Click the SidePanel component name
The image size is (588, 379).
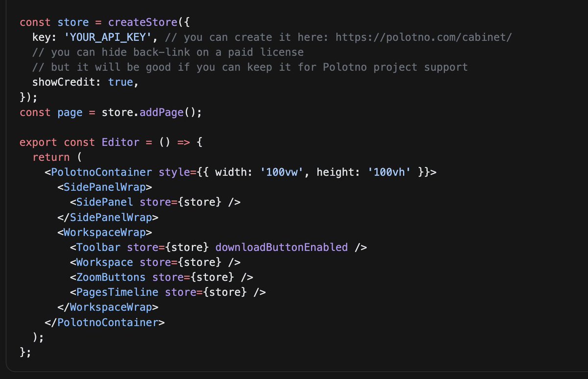pyautogui.click(x=104, y=202)
